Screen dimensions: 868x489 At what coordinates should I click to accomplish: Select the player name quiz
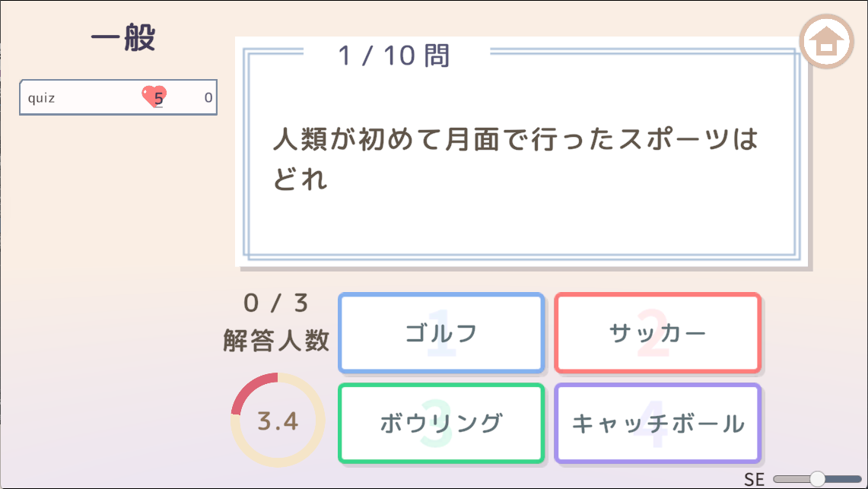click(41, 98)
